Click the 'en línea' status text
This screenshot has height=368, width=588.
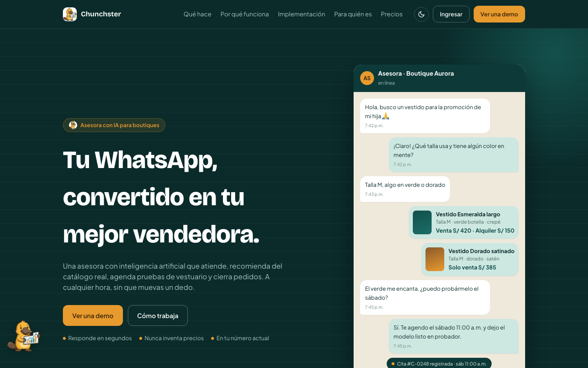coord(386,83)
